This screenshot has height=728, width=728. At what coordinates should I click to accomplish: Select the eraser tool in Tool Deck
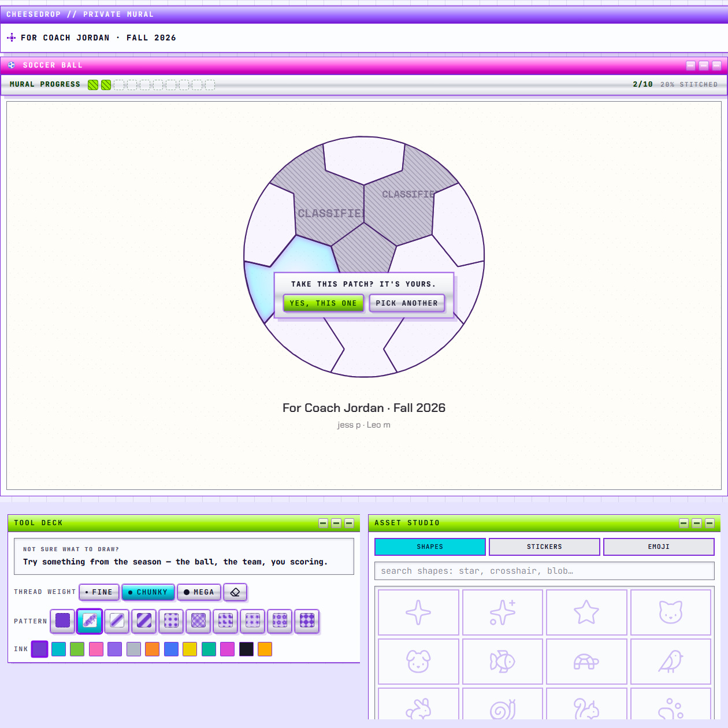tap(235, 592)
